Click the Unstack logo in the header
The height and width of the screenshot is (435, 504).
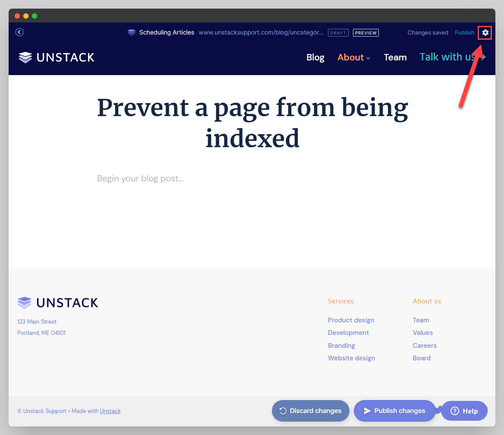click(x=57, y=57)
